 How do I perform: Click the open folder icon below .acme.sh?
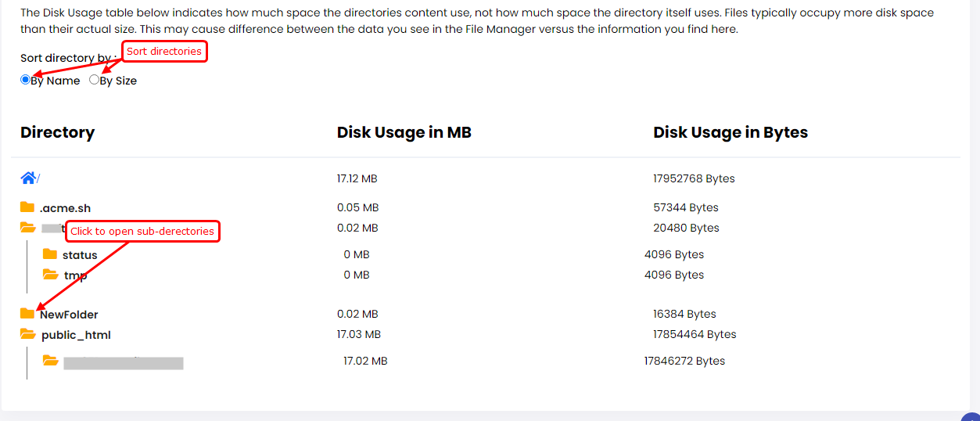pos(28,228)
